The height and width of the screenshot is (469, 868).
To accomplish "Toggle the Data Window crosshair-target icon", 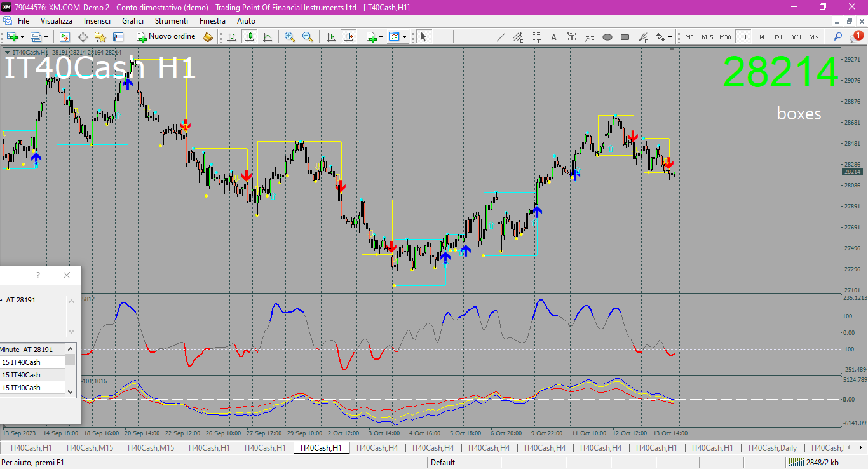I will (83, 37).
